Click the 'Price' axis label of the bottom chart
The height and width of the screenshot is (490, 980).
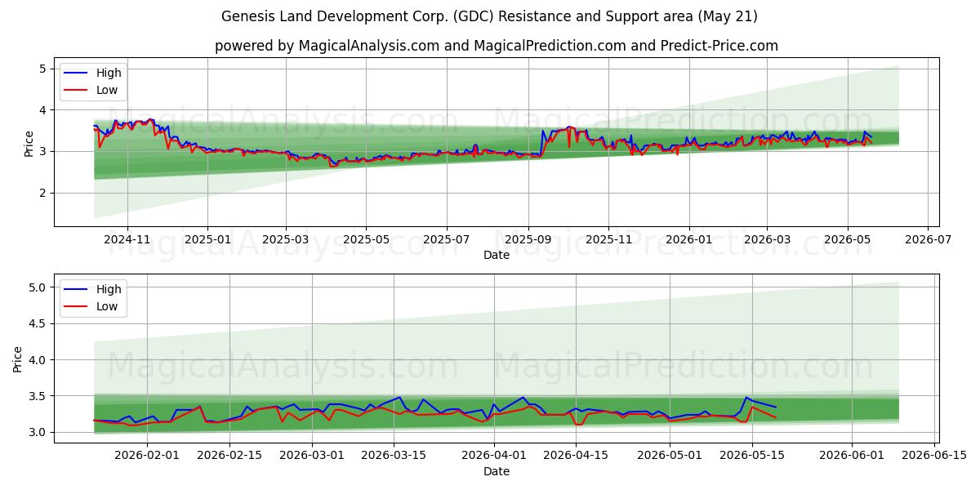pyautogui.click(x=19, y=359)
